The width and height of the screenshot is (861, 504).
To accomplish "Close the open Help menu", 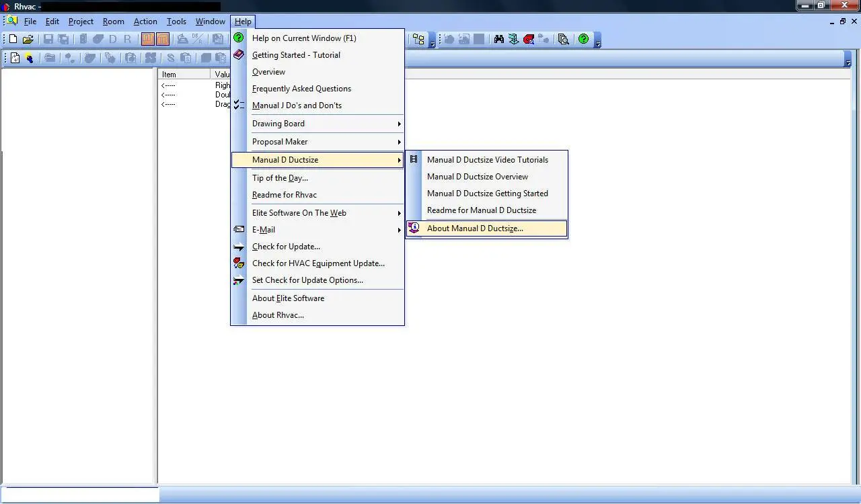I will point(243,22).
